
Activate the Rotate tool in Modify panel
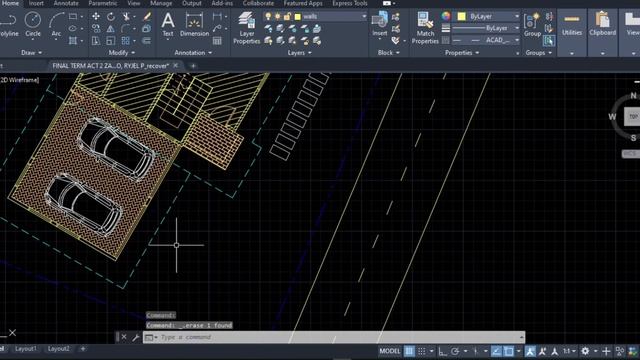[111, 17]
